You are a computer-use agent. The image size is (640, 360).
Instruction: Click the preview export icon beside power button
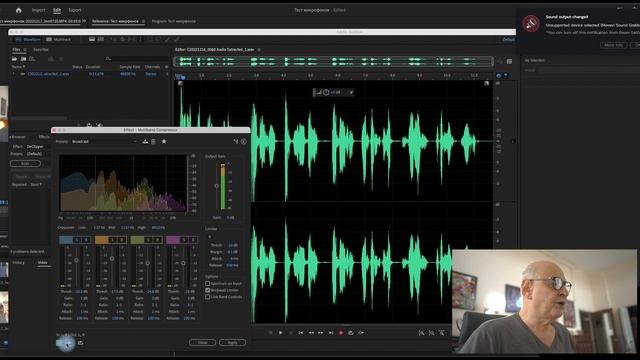80,343
